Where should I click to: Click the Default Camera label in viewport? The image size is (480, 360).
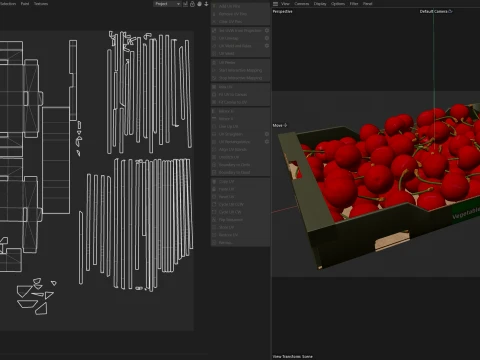tap(436, 11)
